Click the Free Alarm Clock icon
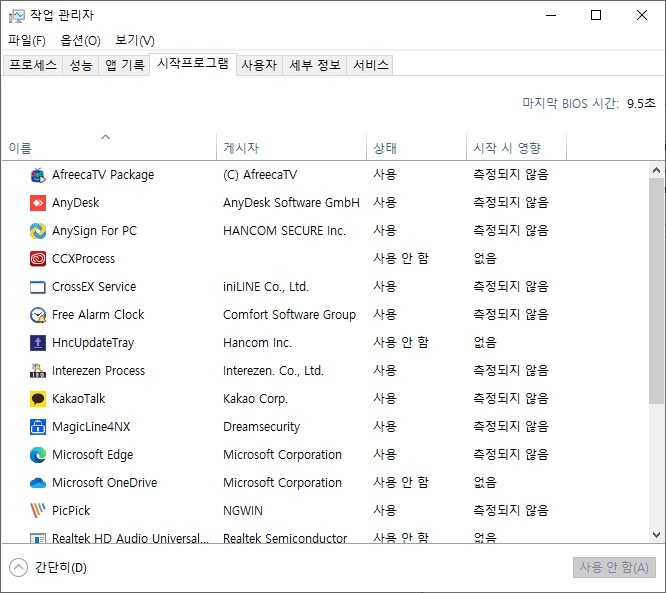Screen dimensions: 666x593 click(x=38, y=315)
